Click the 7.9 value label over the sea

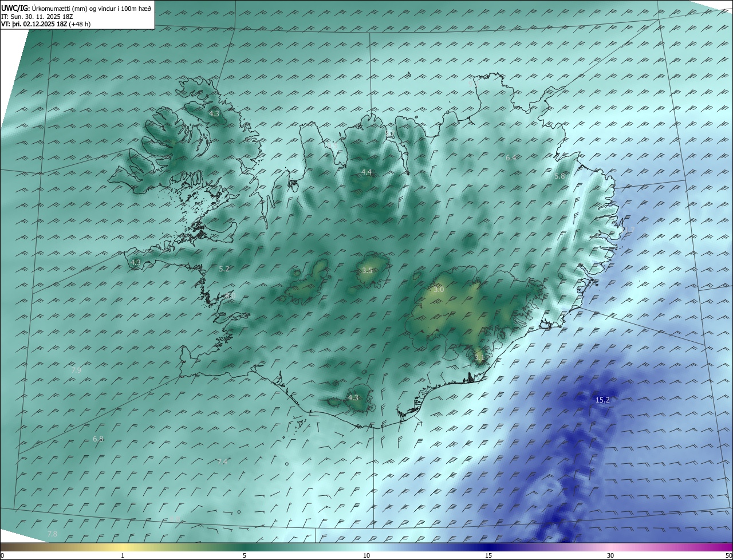(76, 370)
